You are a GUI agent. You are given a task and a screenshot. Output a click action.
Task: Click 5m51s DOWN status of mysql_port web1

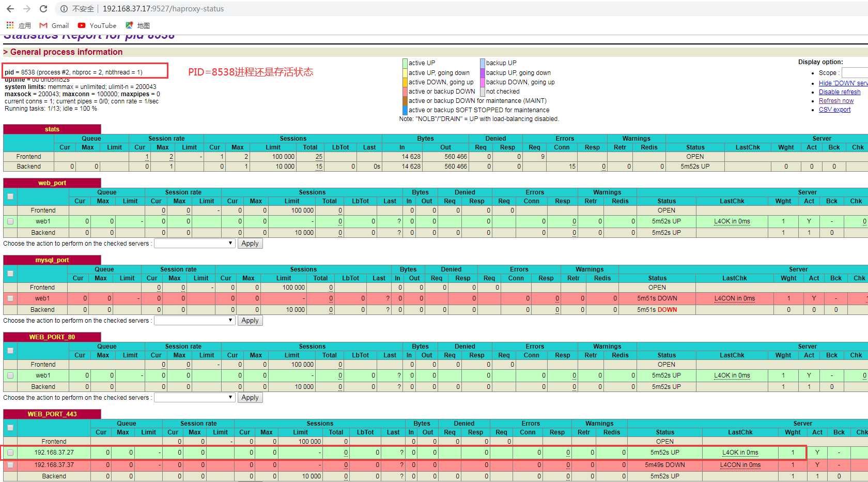click(x=657, y=298)
